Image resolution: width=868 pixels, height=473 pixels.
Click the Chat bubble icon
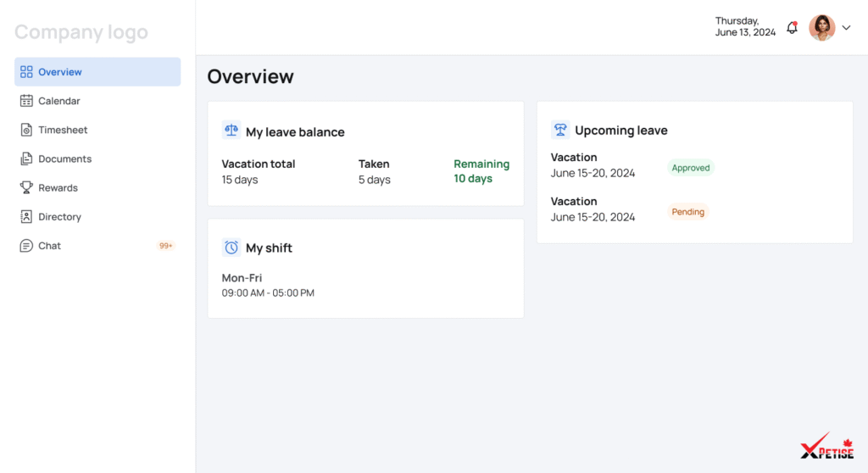(26, 246)
